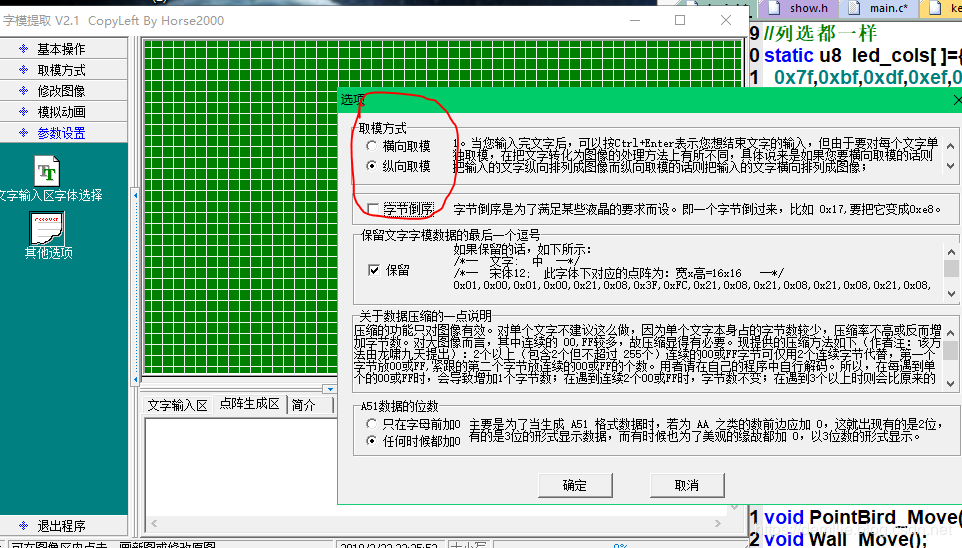962x548 pixels.
Task: Choose 只在字母前加0 radio option
Action: pos(371,423)
